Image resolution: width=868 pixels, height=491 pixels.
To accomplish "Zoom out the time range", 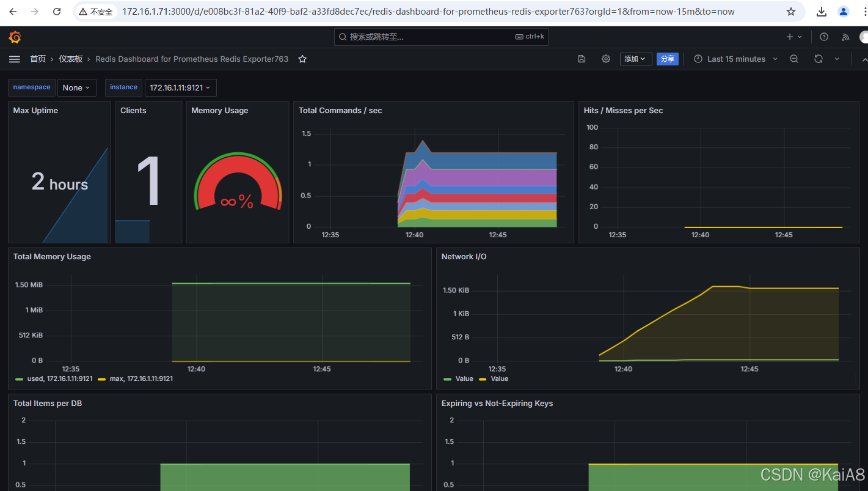I will (794, 59).
